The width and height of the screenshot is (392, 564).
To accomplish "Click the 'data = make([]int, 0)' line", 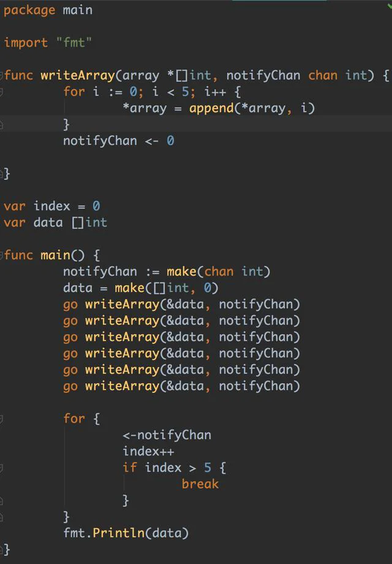I will click(141, 288).
